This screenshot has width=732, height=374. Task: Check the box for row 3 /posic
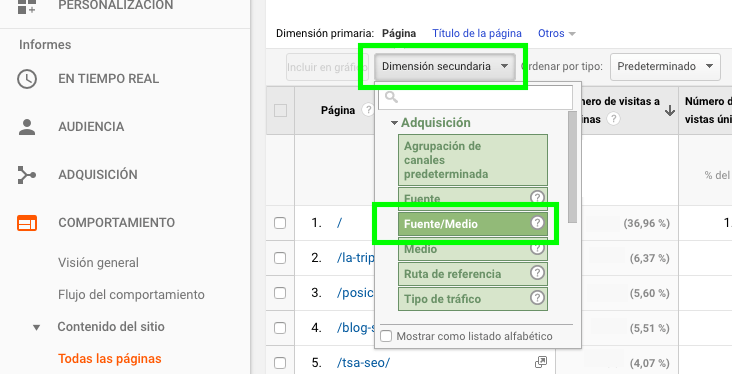(x=280, y=293)
